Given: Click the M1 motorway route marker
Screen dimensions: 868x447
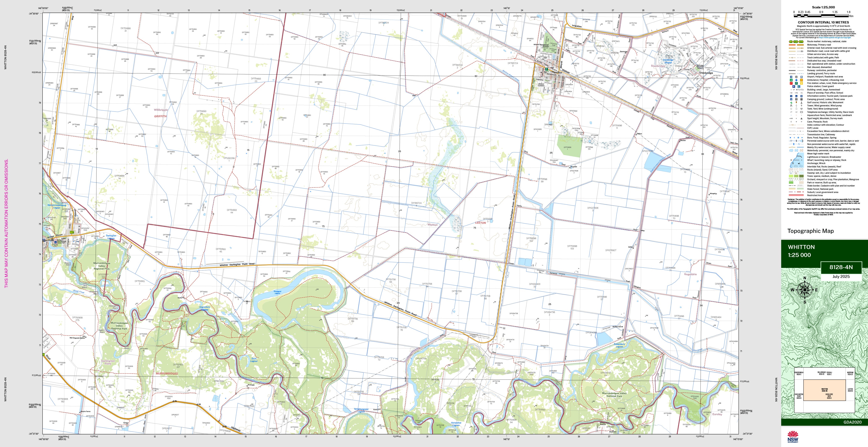Looking at the screenshot, I should 791,42.
